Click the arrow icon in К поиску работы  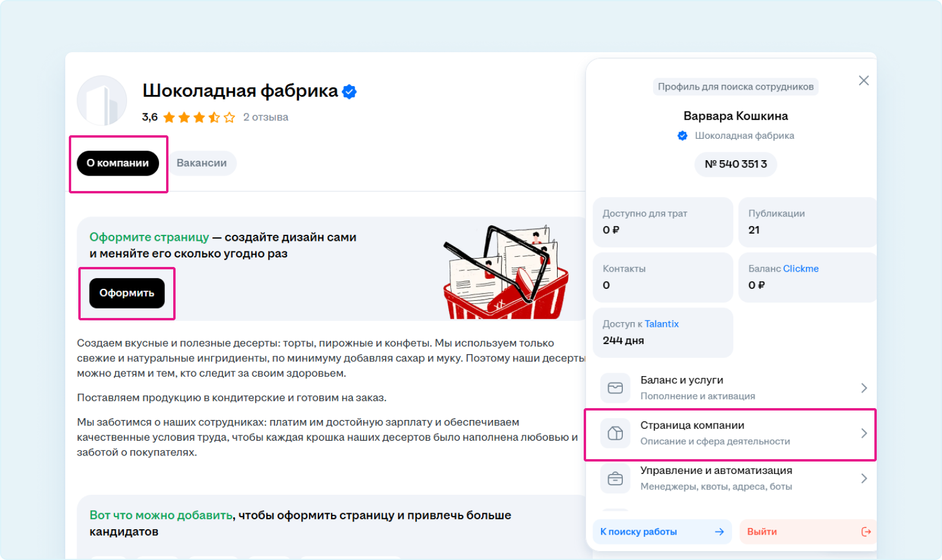tap(719, 532)
